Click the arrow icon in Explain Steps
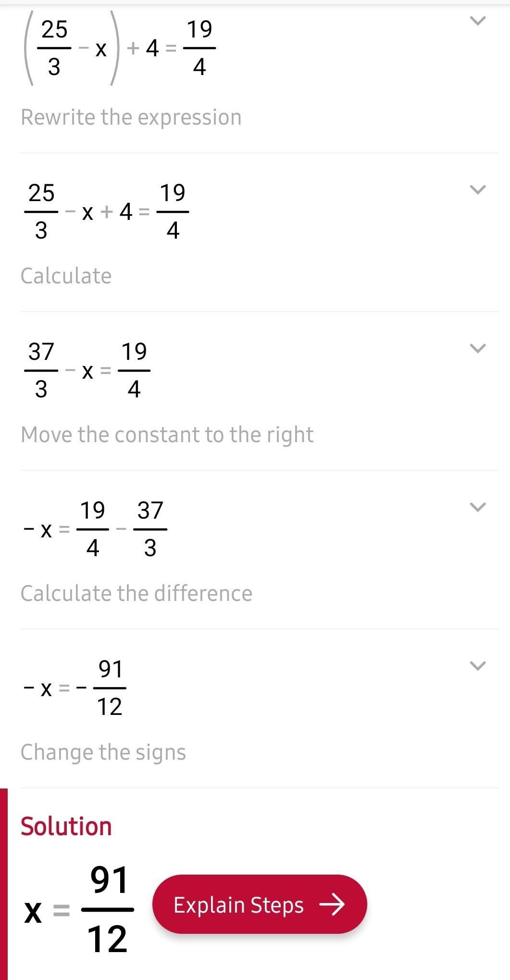This screenshot has width=510, height=980. [332, 904]
